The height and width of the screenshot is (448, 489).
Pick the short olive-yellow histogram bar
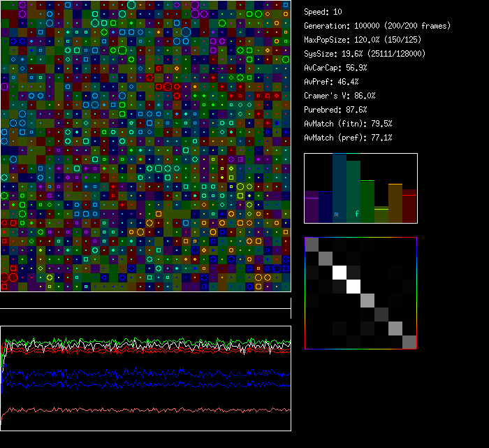click(381, 215)
